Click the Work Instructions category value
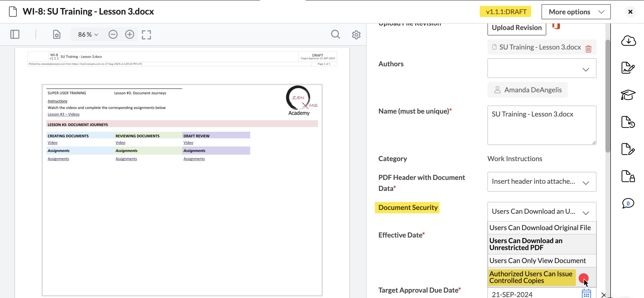The height and width of the screenshot is (298, 644). point(515,159)
